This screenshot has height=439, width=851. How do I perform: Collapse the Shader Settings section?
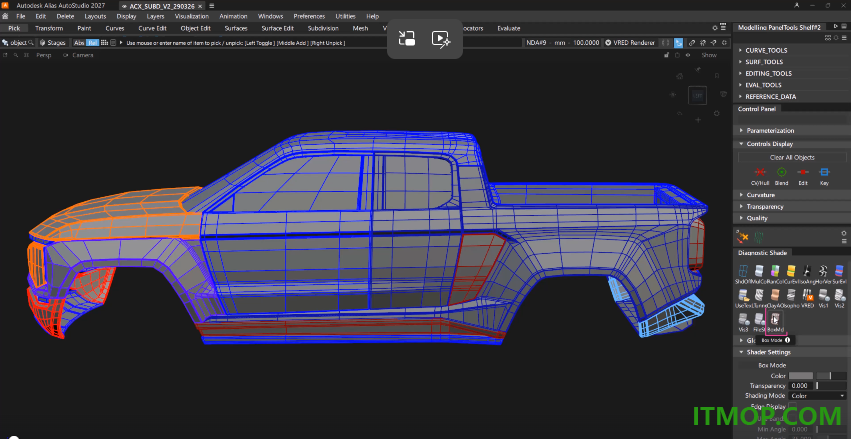pos(792,352)
